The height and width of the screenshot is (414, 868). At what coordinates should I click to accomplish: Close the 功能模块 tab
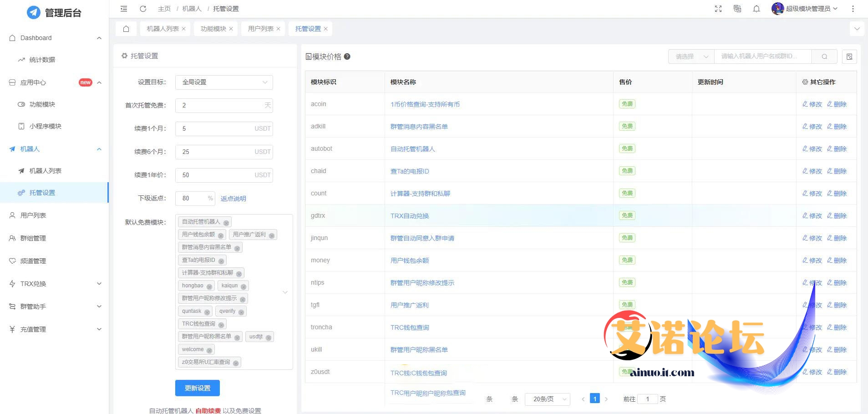coord(231,29)
